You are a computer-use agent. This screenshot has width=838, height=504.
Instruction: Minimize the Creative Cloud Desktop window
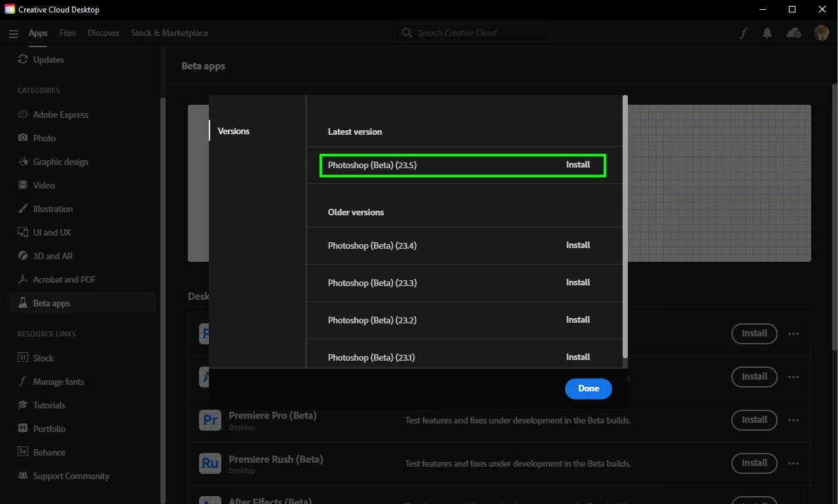pyautogui.click(x=762, y=9)
